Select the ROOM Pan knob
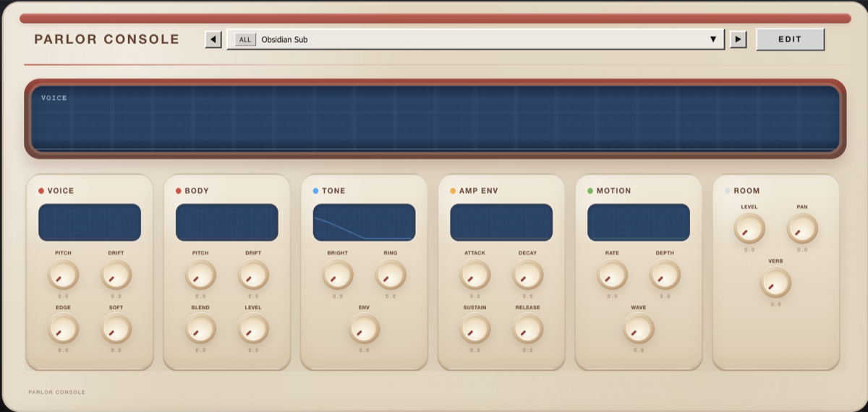 click(802, 228)
